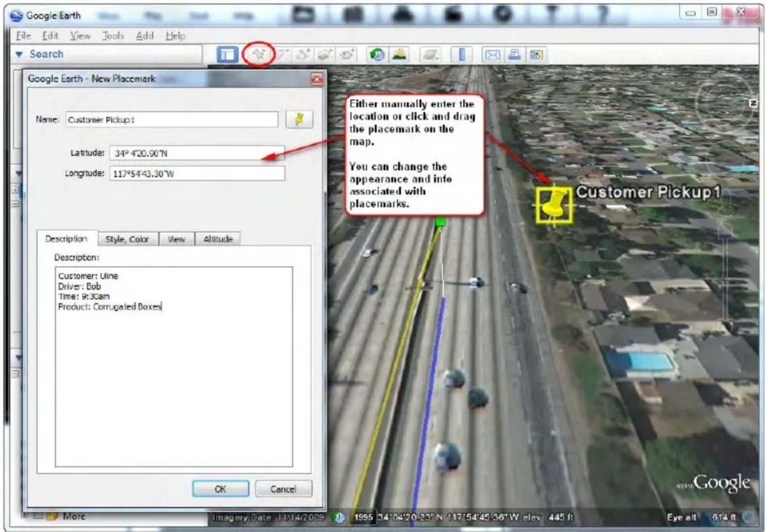Screen dimensions: 766x532
Task: Click the 1995 label in status bar
Action: click(363, 517)
